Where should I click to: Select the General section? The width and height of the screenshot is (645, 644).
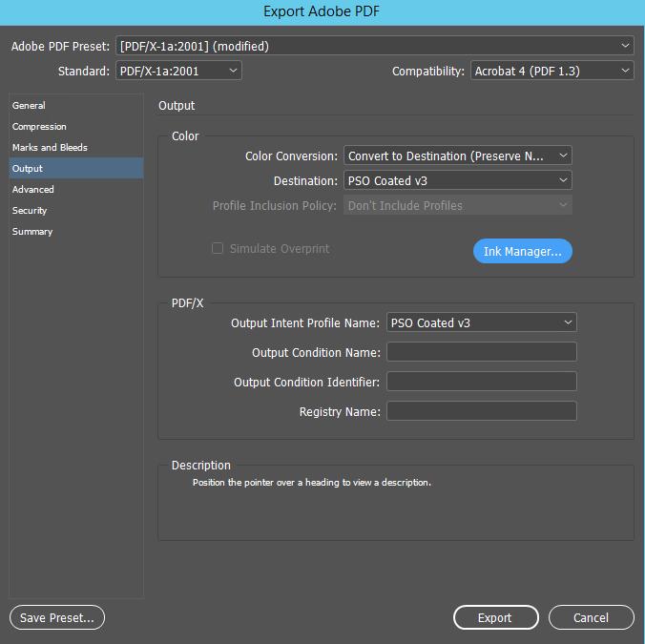point(76,105)
